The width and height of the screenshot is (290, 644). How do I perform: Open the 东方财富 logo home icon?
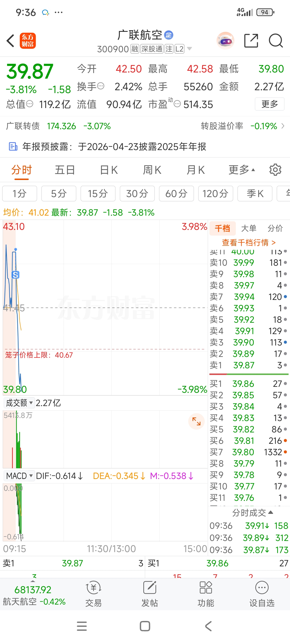pyautogui.click(x=28, y=41)
